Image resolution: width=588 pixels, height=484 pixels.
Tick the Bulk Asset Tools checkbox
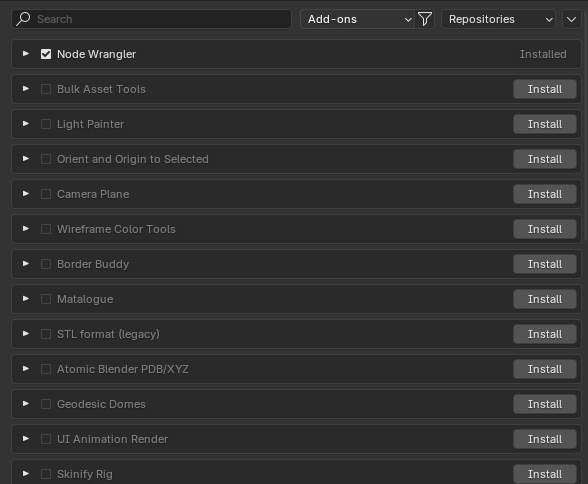[x=46, y=89]
